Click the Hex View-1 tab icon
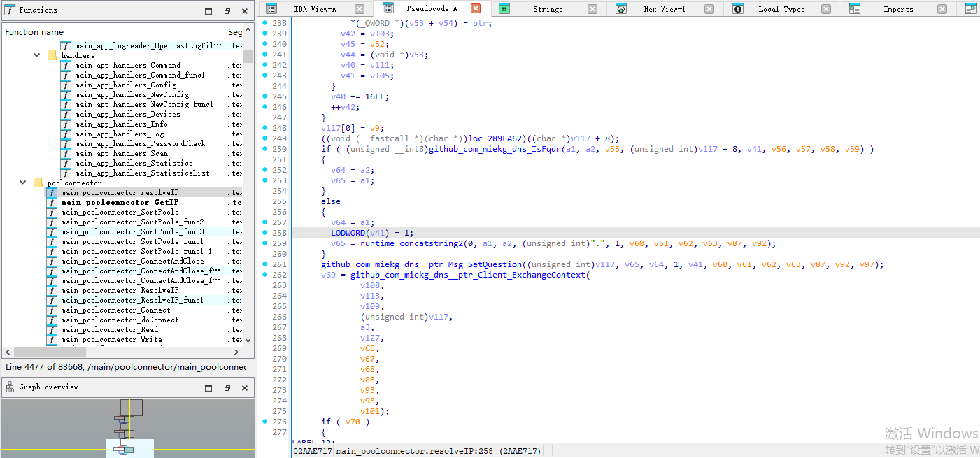980x458 pixels. [621, 9]
